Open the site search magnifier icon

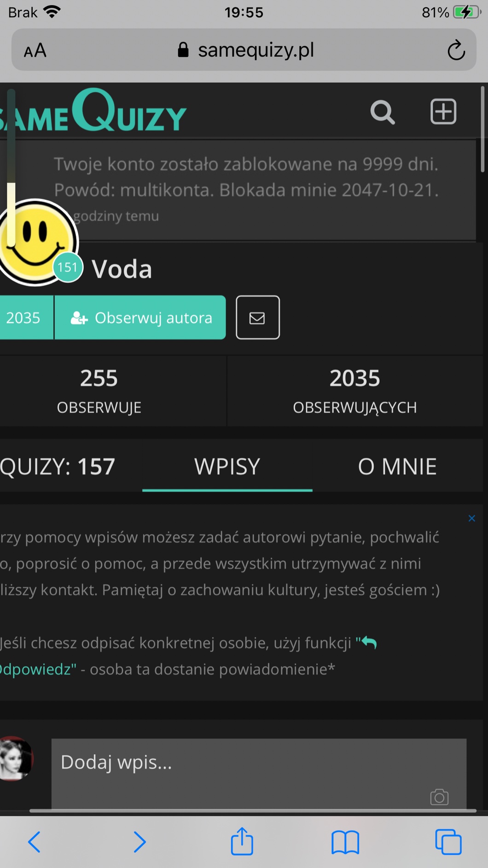click(383, 112)
